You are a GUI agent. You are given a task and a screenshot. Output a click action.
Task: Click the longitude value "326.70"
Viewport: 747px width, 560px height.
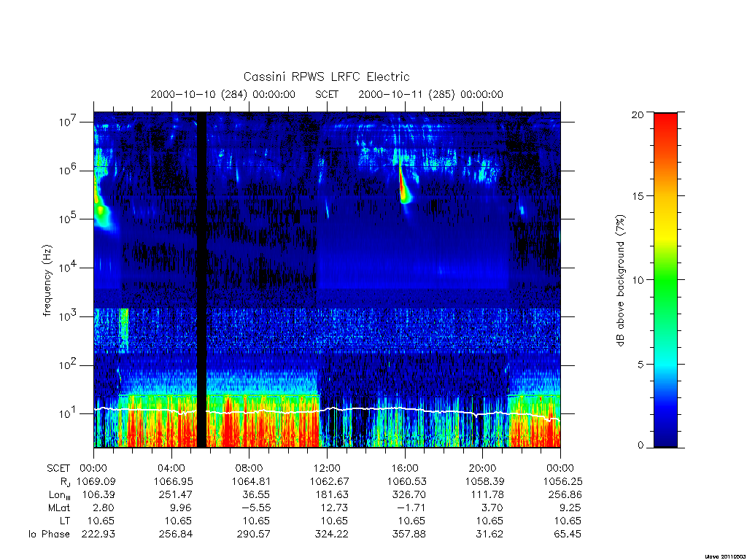pos(409,494)
